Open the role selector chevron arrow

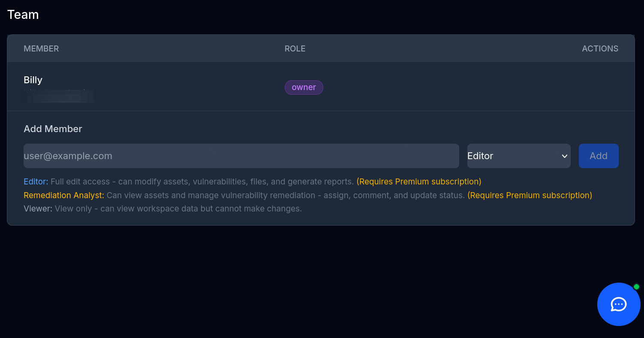click(564, 156)
